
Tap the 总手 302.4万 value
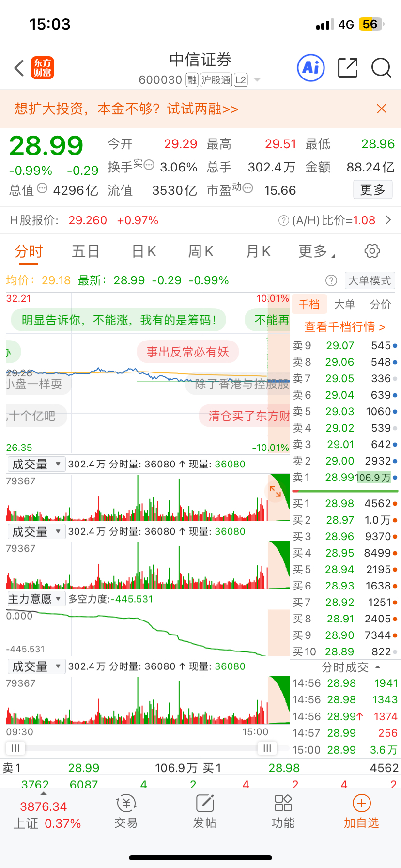(271, 167)
